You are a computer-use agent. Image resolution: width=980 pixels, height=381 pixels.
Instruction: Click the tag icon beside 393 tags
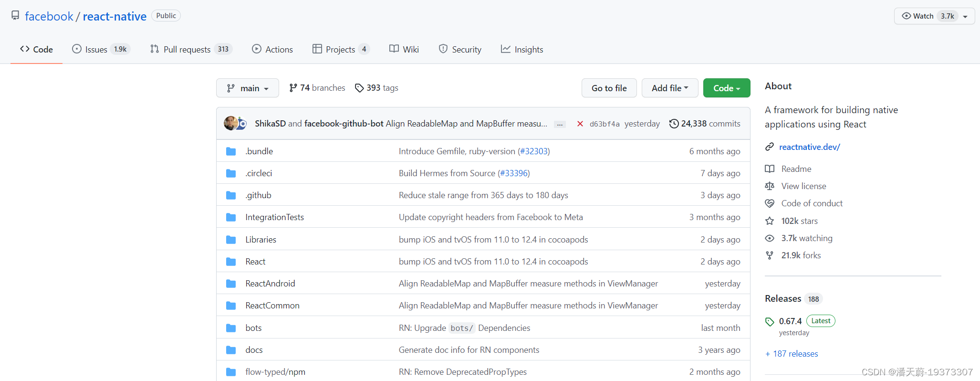click(x=359, y=88)
